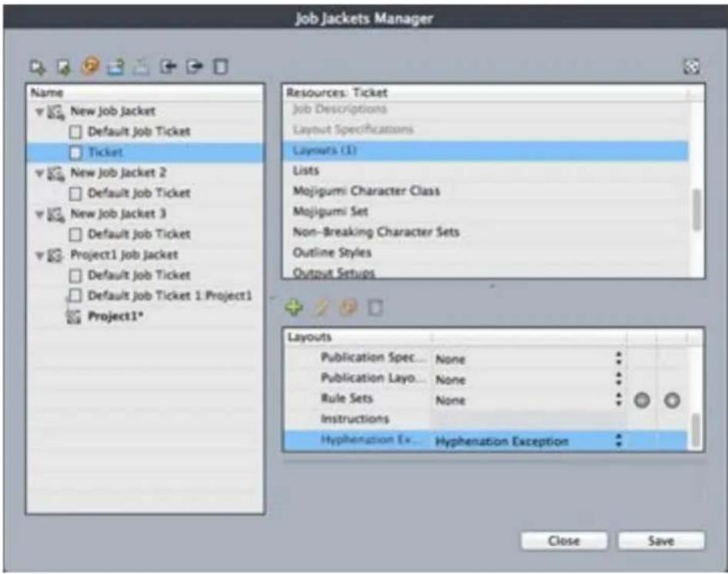The image size is (728, 574).
Task: Select Default Job Ticket under New Job Jacket 3
Action: click(x=139, y=234)
